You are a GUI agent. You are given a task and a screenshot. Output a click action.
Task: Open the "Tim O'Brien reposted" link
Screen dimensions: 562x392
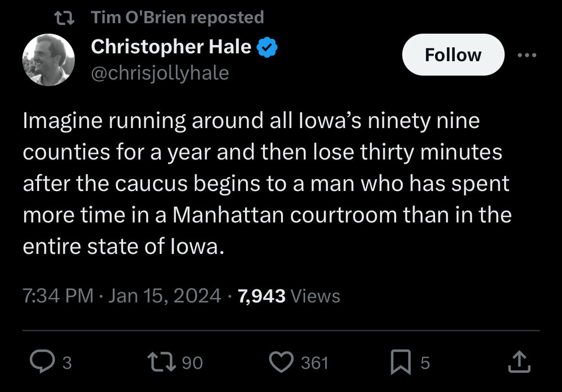[x=177, y=18]
